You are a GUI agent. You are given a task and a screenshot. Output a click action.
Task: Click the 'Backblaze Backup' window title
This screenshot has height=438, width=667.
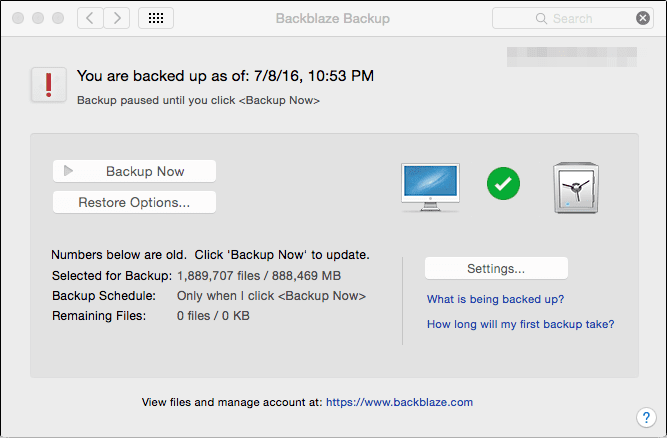click(333, 18)
